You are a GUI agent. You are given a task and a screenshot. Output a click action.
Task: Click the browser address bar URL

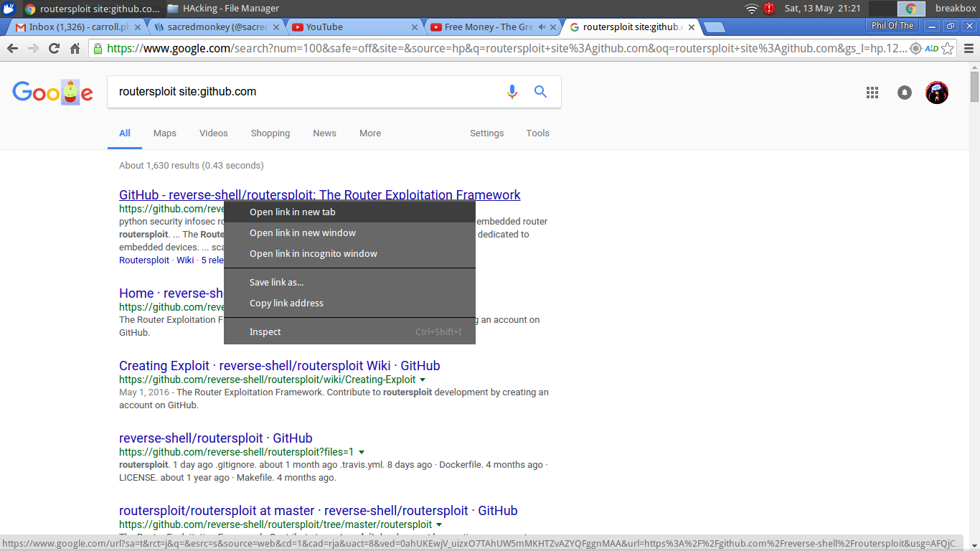click(505, 49)
